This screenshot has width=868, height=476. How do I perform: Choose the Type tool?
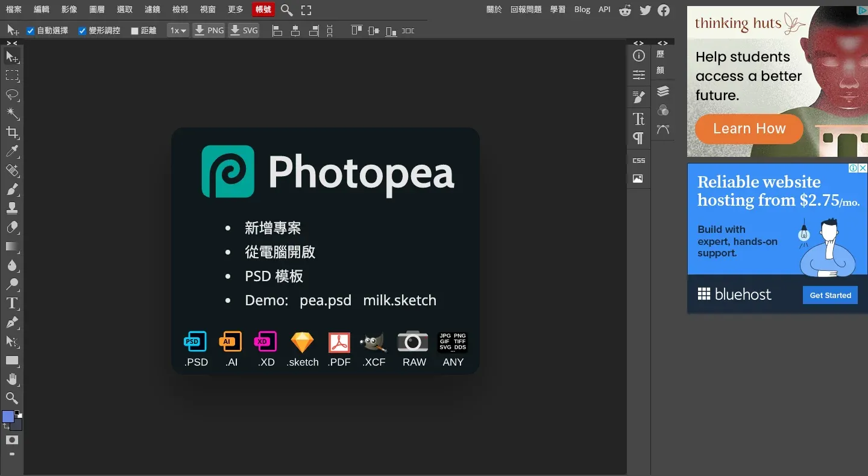point(12,303)
